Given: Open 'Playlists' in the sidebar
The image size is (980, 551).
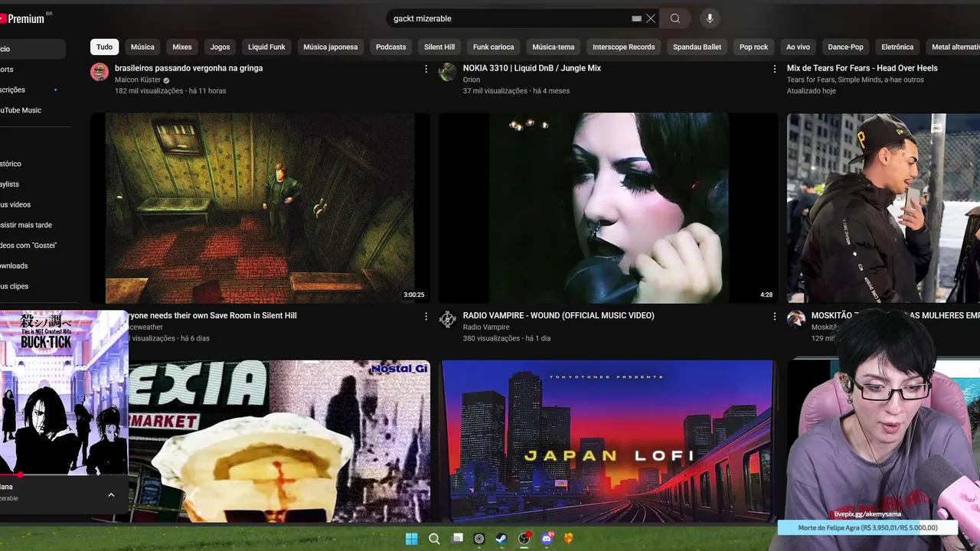Looking at the screenshot, I should point(10,184).
